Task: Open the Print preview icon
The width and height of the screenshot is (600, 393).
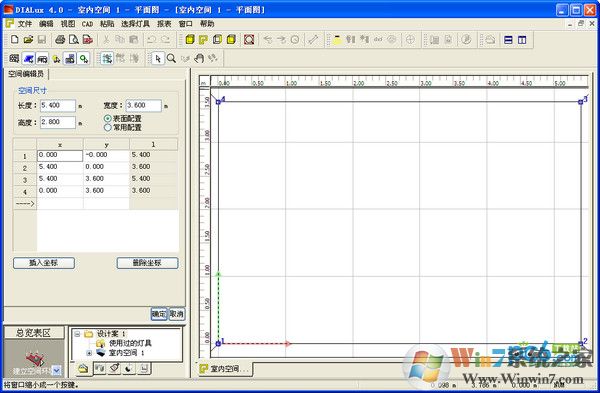Action: (x=74, y=39)
